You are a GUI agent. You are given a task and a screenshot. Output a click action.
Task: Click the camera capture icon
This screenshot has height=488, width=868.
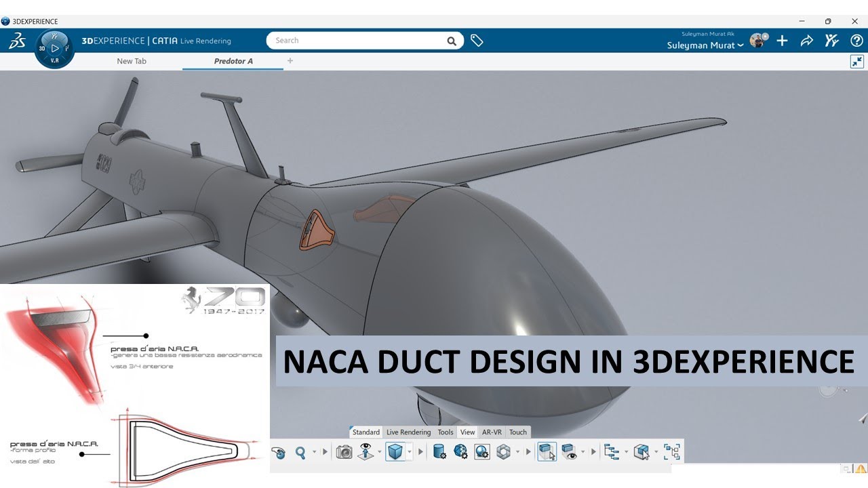pyautogui.click(x=344, y=452)
